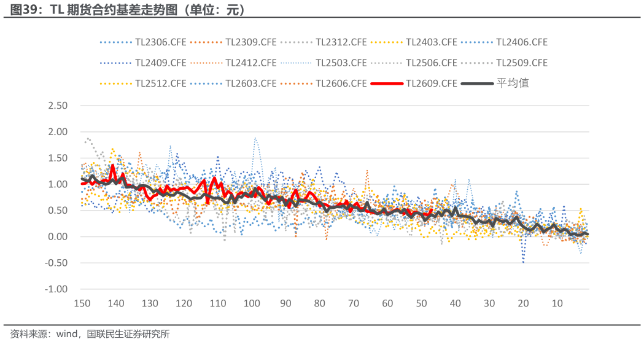
Task: Click the 150 x-axis tick label
Action: [82, 303]
